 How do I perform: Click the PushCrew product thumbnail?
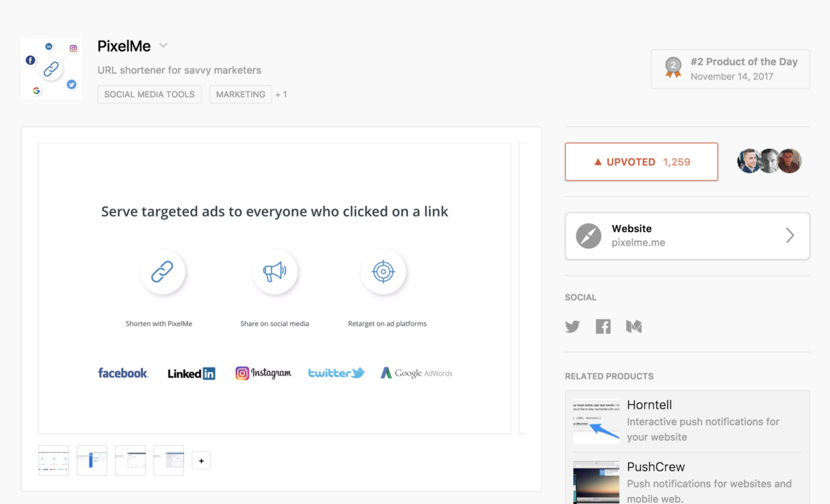pyautogui.click(x=596, y=482)
